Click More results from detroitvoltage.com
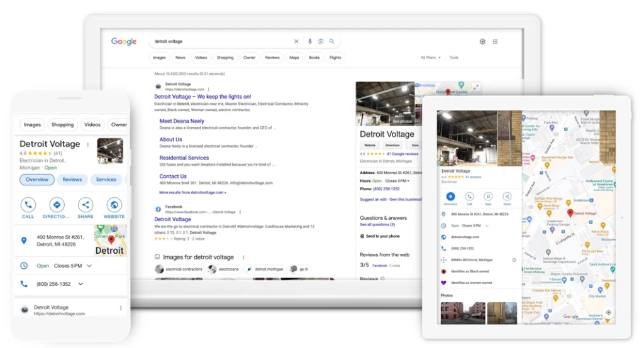The image size is (644, 348). click(192, 192)
